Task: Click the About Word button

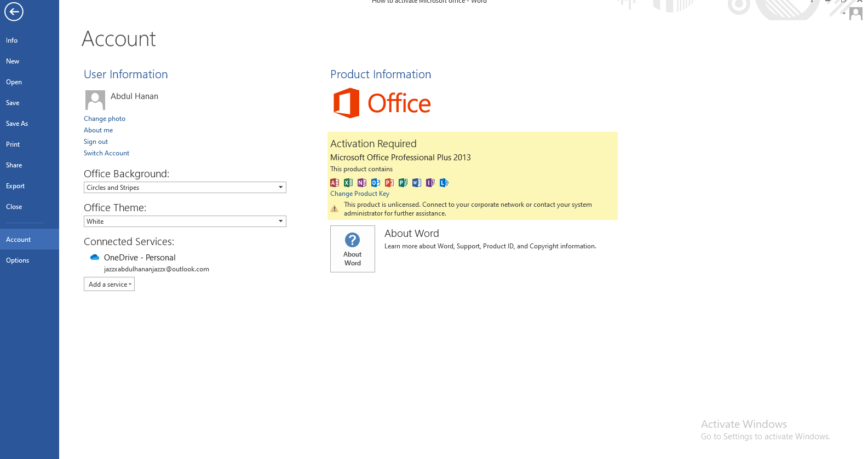Action: pos(353,249)
